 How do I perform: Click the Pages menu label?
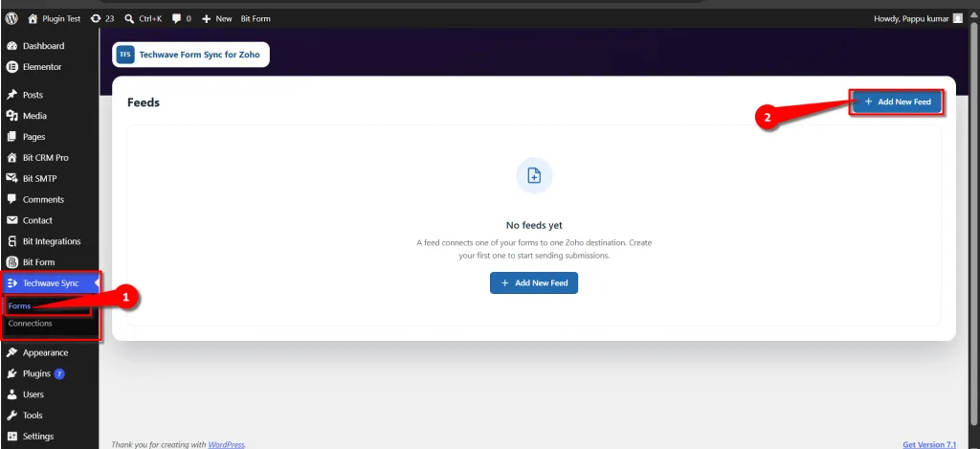pyautogui.click(x=34, y=137)
